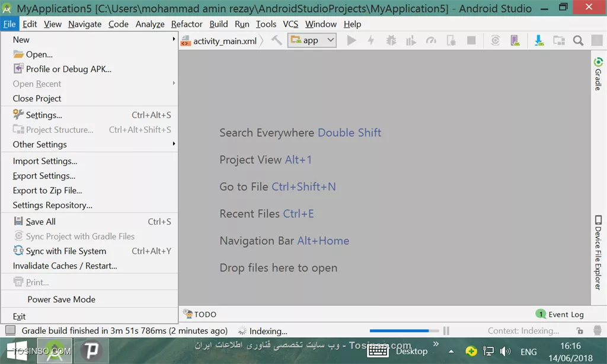Click the Attach debugger to process icon
This screenshot has width=607, height=364.
(x=451, y=40)
